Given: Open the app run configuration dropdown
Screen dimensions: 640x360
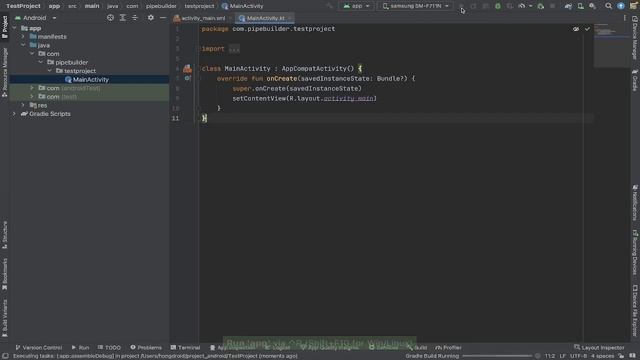Looking at the screenshot, I should click(357, 6).
